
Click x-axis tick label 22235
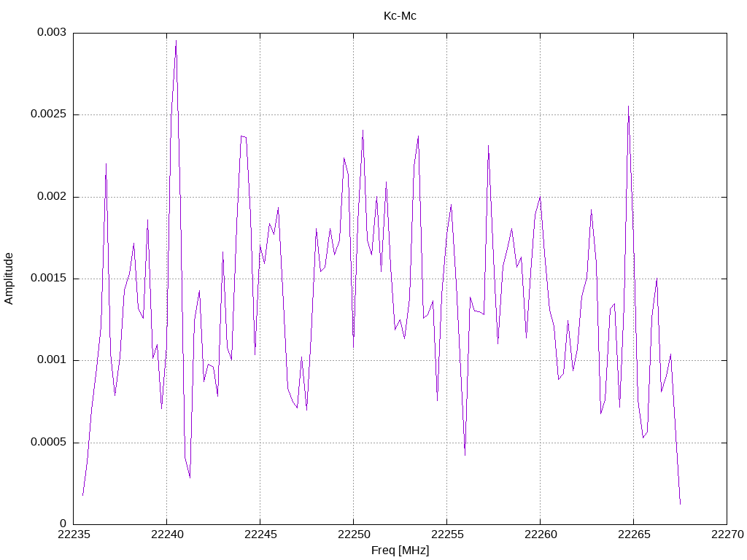74,534
